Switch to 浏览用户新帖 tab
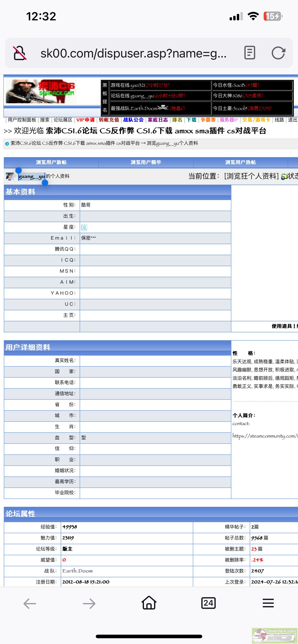 51,162
